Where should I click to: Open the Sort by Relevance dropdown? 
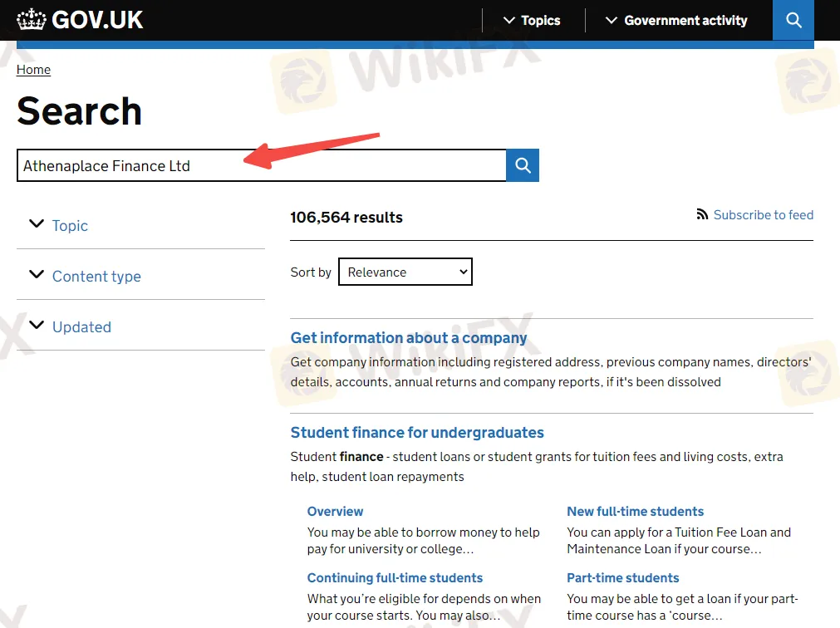pos(405,272)
